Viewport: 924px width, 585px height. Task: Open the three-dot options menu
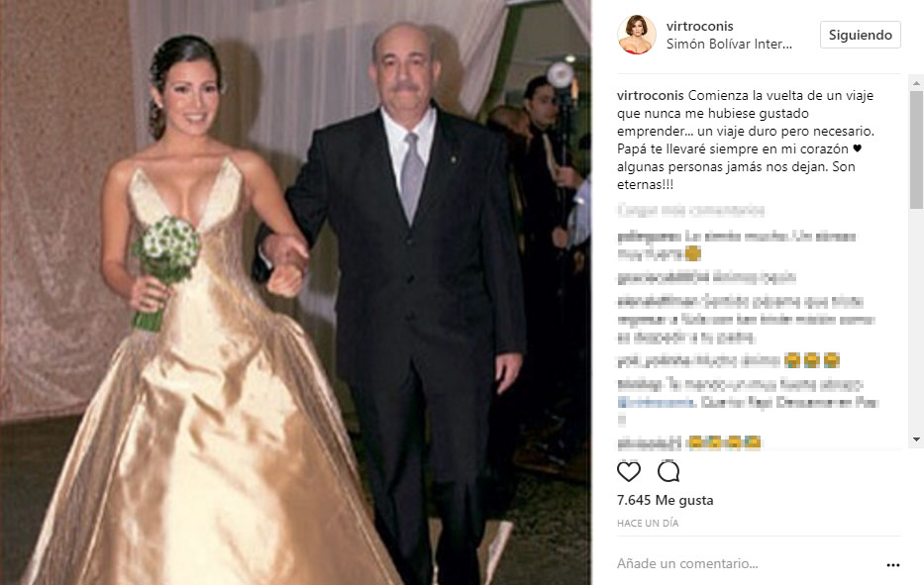892,565
